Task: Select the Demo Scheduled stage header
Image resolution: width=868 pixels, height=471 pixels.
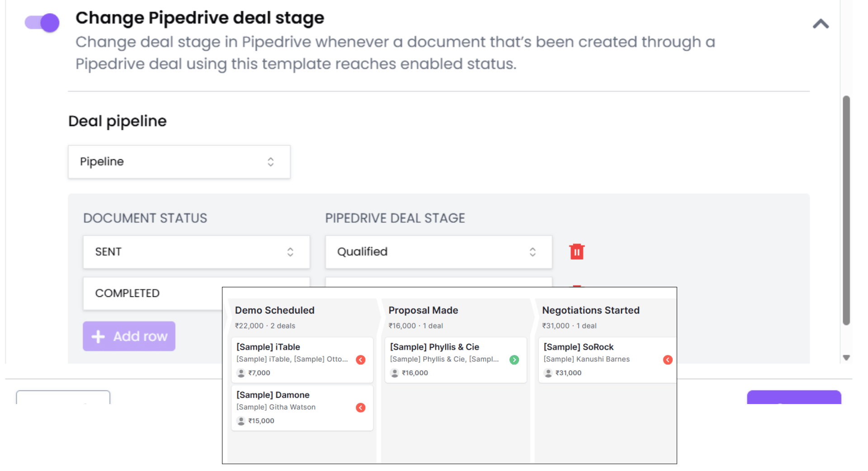Action: [x=274, y=310]
